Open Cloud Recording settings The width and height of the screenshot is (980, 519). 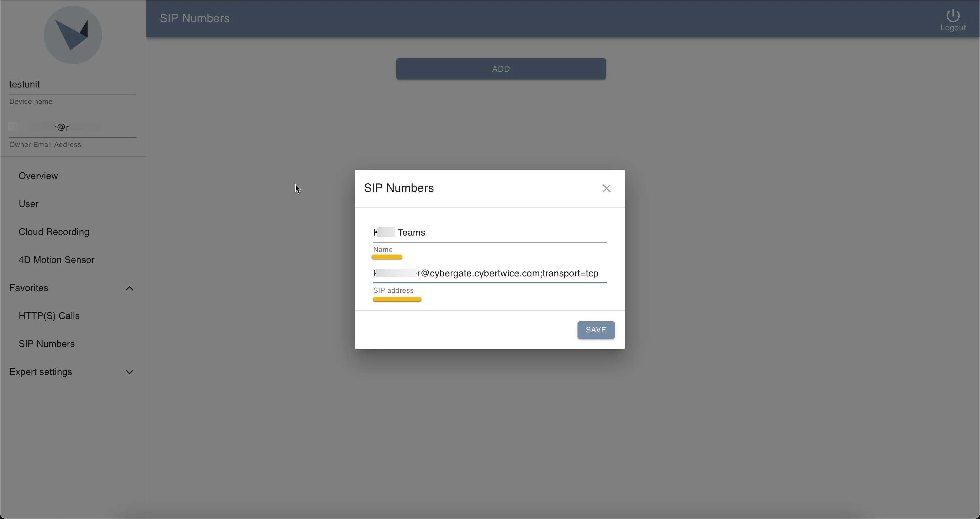[54, 232]
